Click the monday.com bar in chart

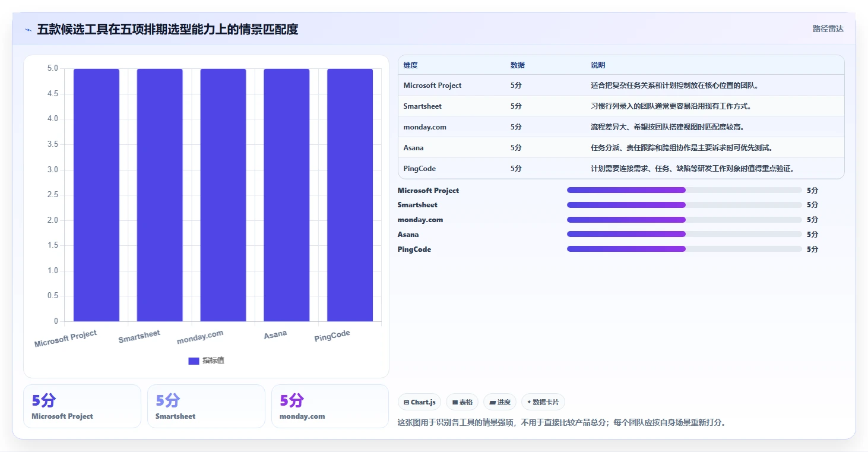(223, 195)
